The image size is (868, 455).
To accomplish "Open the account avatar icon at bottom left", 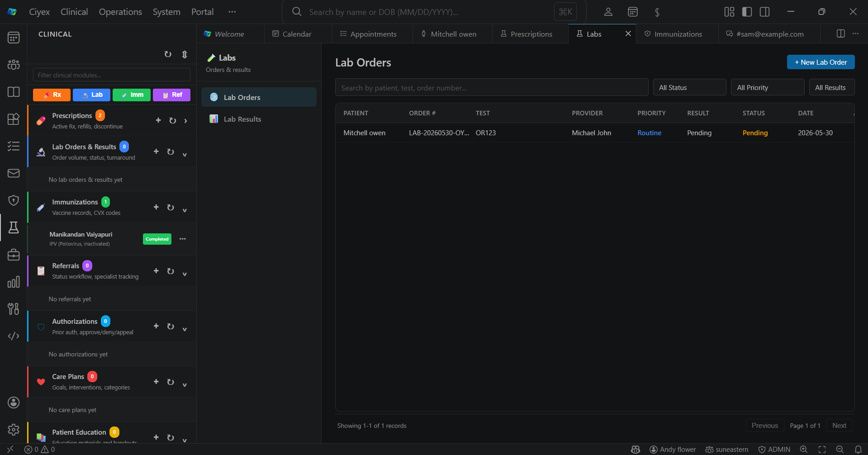I will click(14, 403).
